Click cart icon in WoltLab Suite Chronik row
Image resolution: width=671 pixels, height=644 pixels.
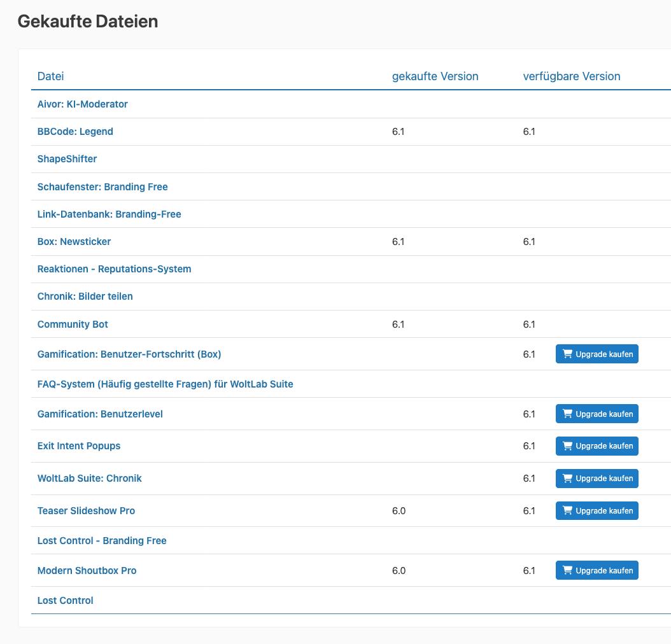pos(567,479)
